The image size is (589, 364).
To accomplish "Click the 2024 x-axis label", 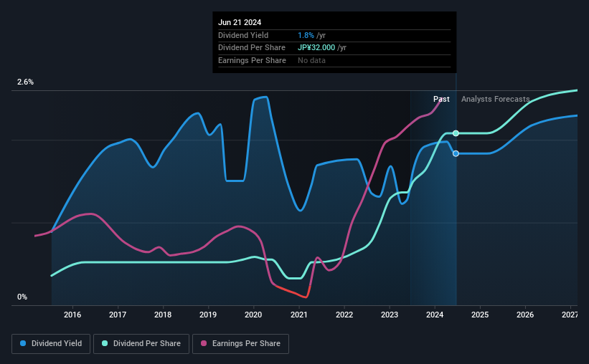I will [435, 315].
